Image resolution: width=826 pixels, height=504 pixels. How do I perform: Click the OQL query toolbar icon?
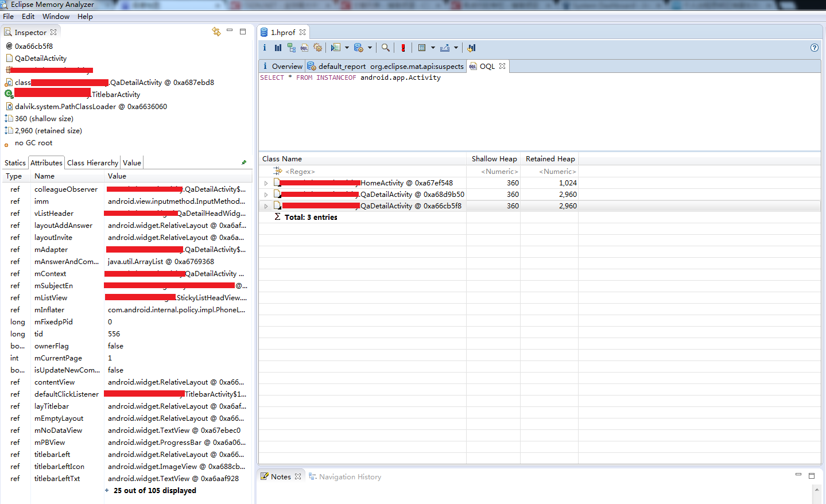tap(304, 48)
